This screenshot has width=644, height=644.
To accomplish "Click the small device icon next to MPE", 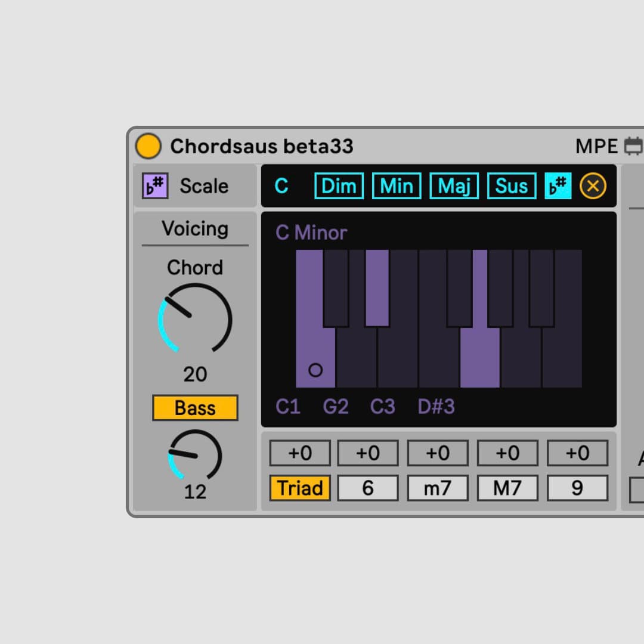I will [x=633, y=145].
